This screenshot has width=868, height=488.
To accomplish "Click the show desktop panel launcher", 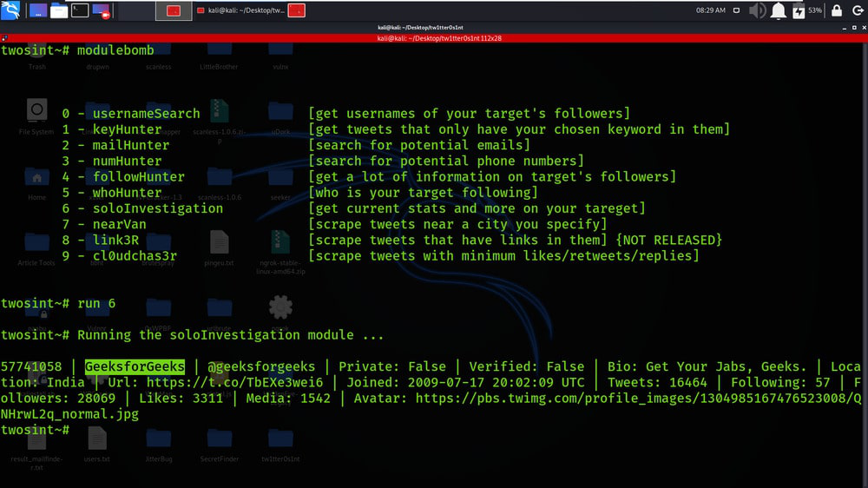I will (38, 10).
